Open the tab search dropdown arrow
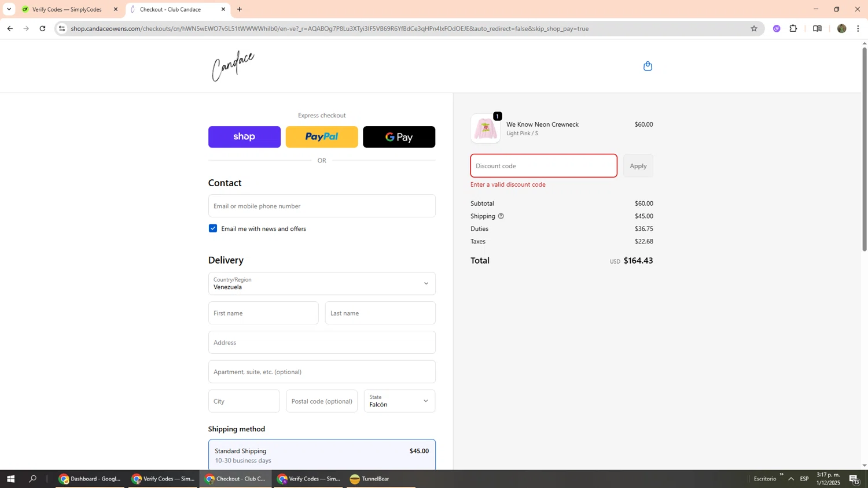 click(x=9, y=9)
